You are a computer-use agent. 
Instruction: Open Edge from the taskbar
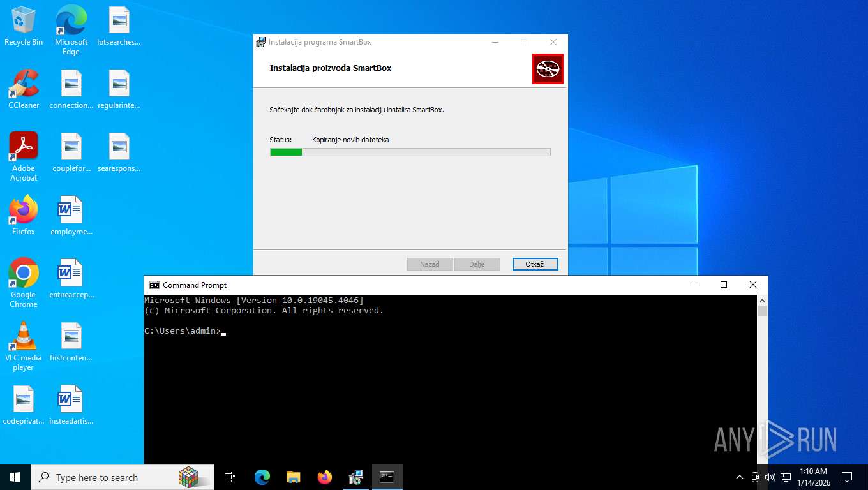tap(262, 477)
